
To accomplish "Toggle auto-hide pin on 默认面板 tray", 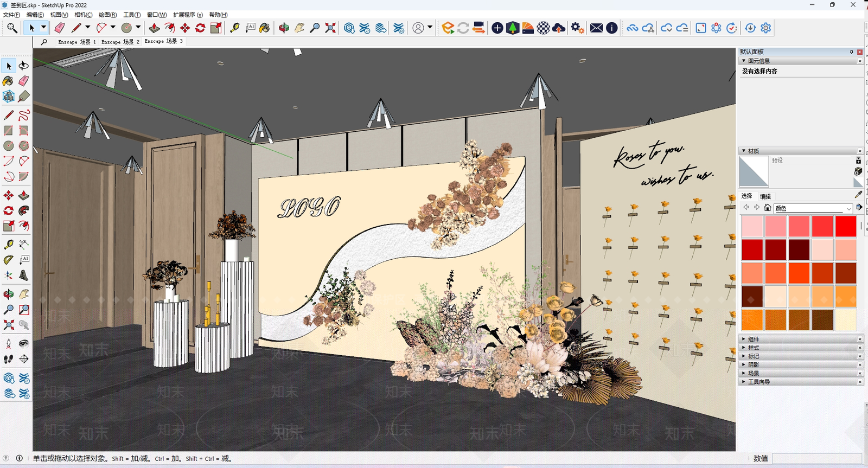I will click(x=851, y=52).
